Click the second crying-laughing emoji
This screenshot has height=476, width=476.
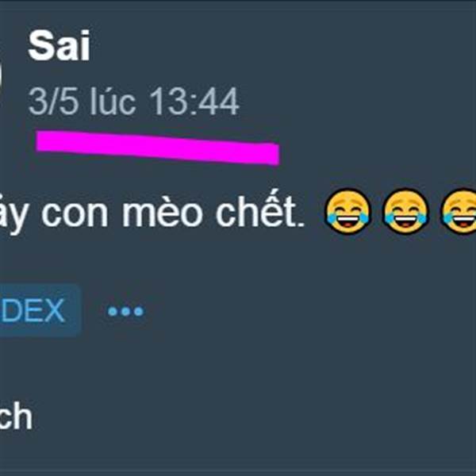405,211
